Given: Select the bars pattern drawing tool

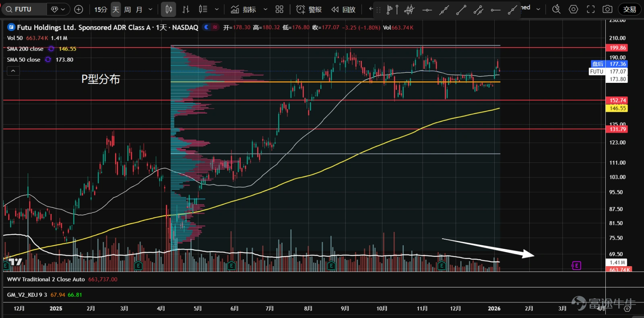Looking at the screenshot, I should tap(409, 10).
